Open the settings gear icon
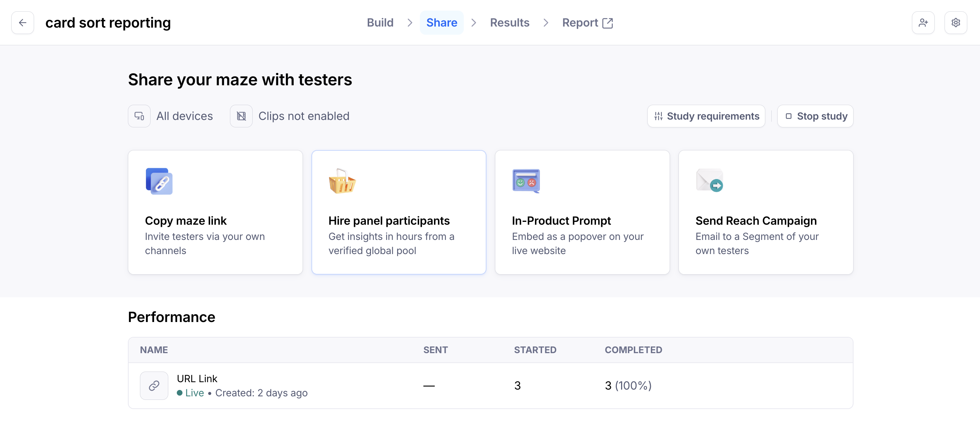Screen dimensions: 980x431 point(955,23)
